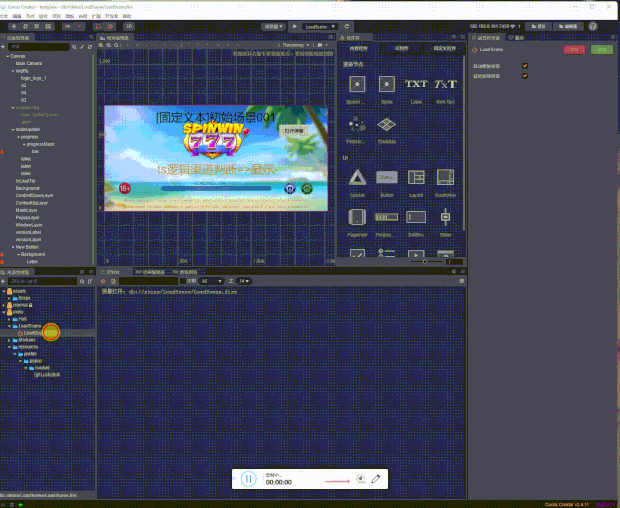Viewport: 620px width, 508px height.
Task: Expand the Modules folder in assets
Action: pos(9,340)
